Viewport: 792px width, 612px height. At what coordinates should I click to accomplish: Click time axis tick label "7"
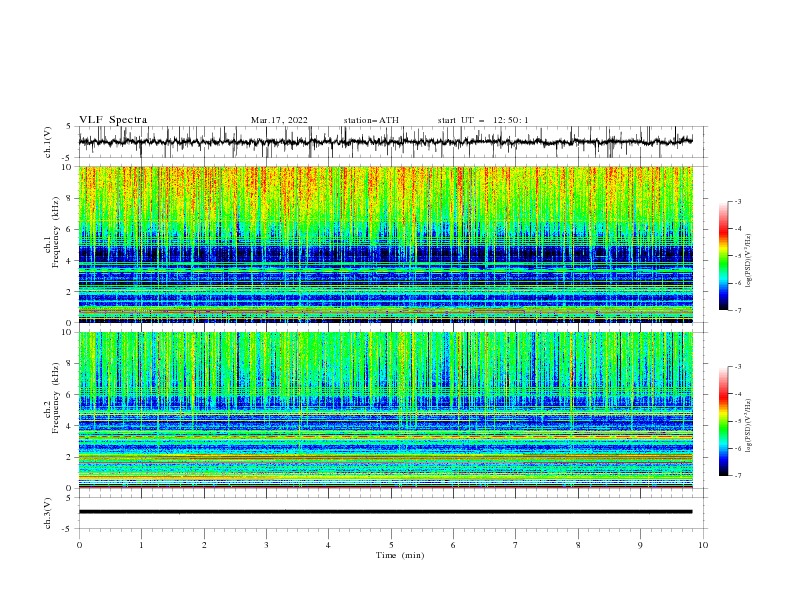516,545
